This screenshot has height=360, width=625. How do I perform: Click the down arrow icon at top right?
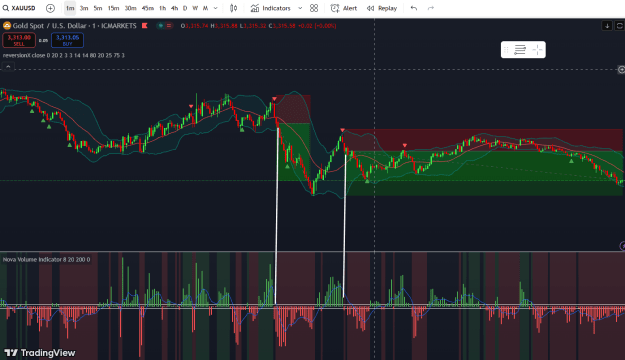pyautogui.click(x=607, y=26)
